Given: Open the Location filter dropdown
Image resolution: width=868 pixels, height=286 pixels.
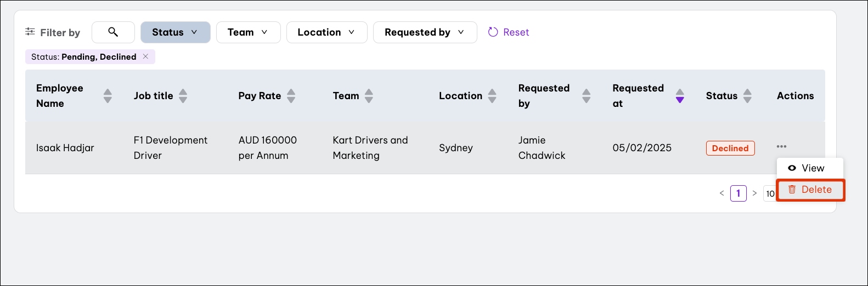Looking at the screenshot, I should point(326,32).
